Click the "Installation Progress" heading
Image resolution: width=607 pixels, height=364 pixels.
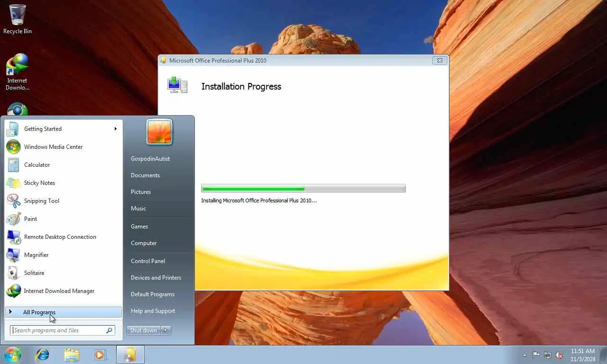point(241,87)
